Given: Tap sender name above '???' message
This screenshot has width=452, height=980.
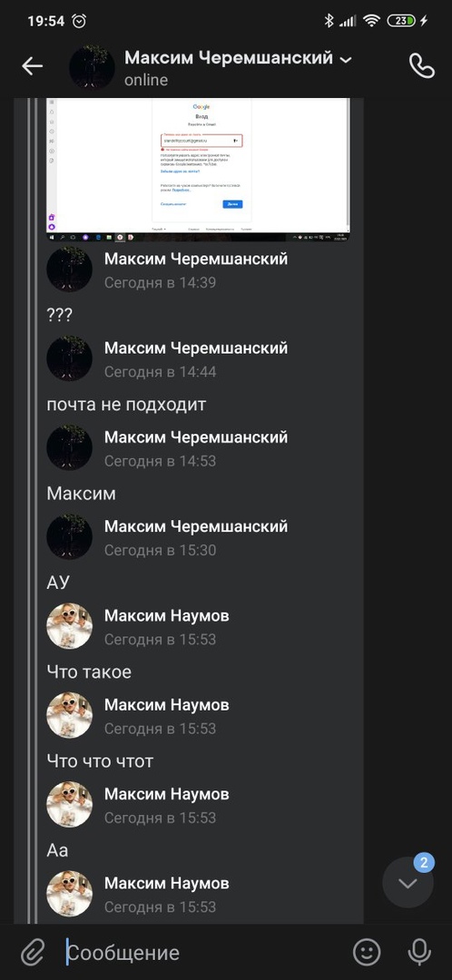Looking at the screenshot, I should (x=196, y=259).
